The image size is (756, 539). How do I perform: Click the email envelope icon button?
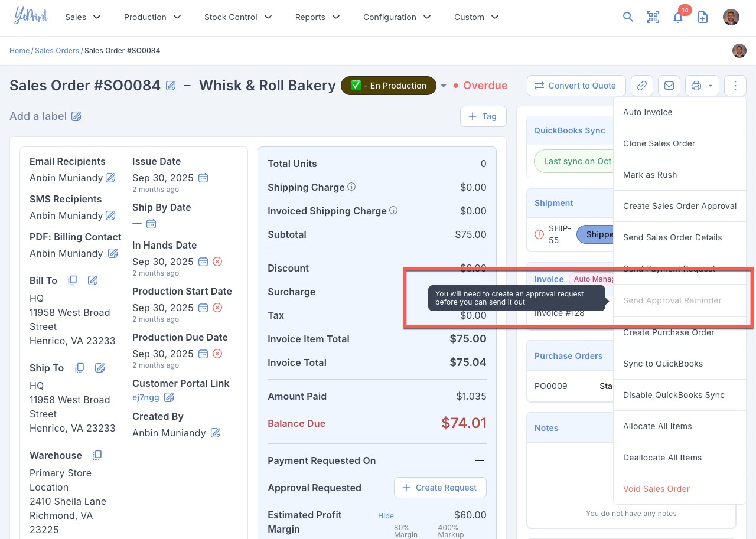[x=669, y=86]
